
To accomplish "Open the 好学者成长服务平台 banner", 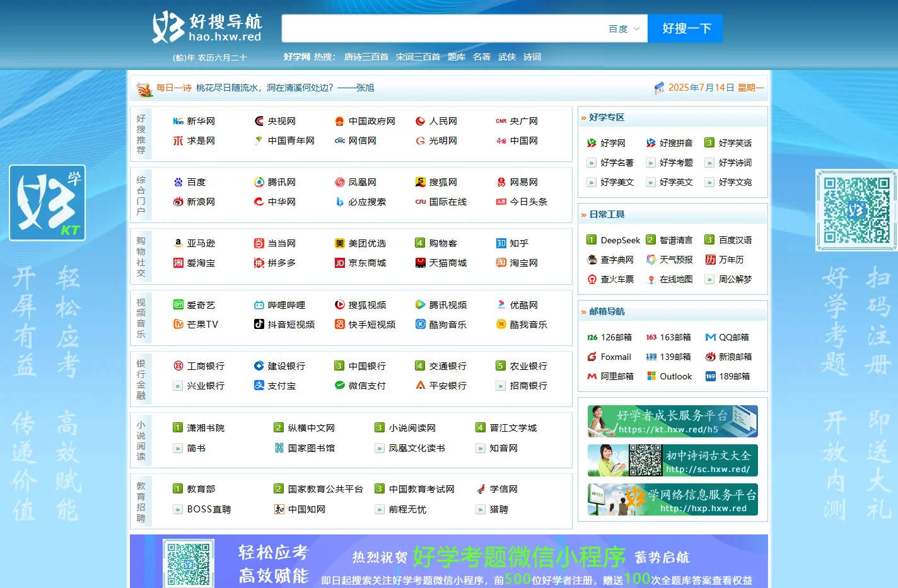I will point(673,421).
